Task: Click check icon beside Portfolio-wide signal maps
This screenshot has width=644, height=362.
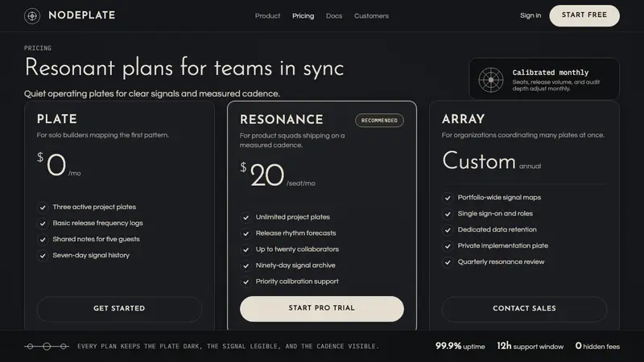Action: point(448,198)
